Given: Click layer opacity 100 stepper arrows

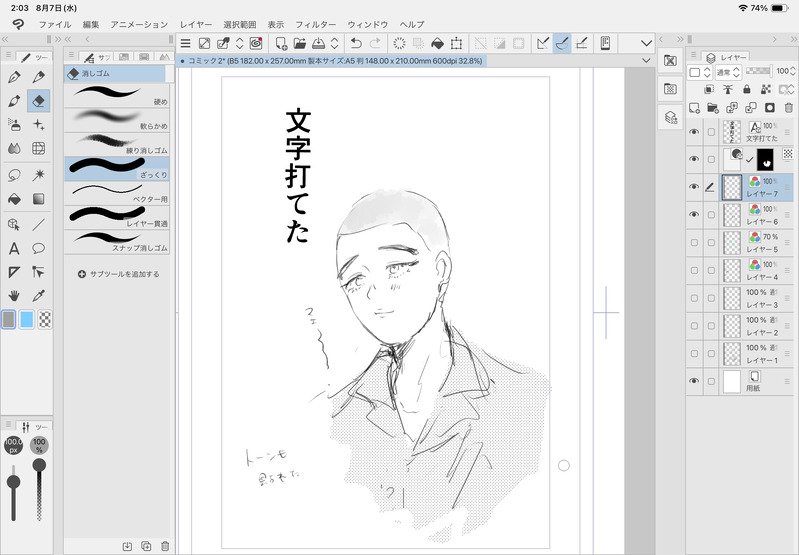Looking at the screenshot, I should point(792,71).
